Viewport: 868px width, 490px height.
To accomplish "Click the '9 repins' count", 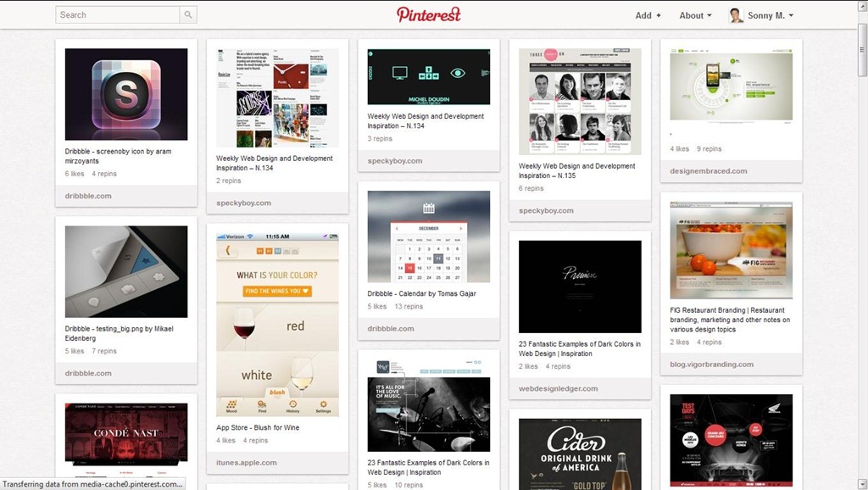I will [x=709, y=149].
